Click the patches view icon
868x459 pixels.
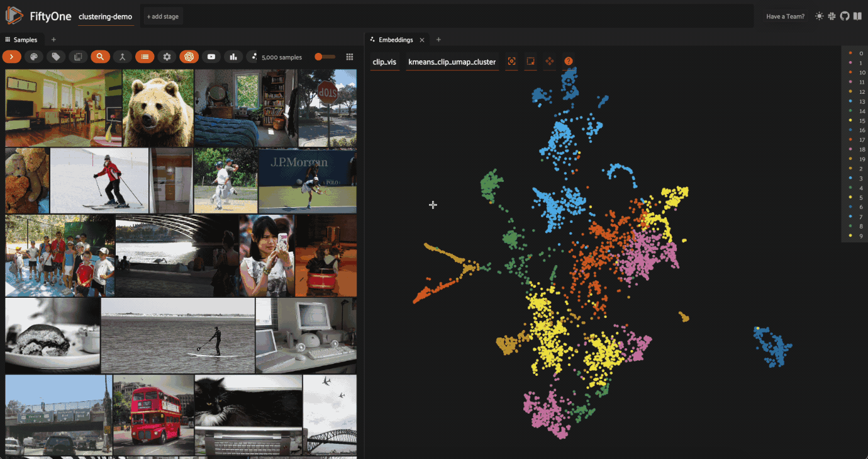(78, 57)
